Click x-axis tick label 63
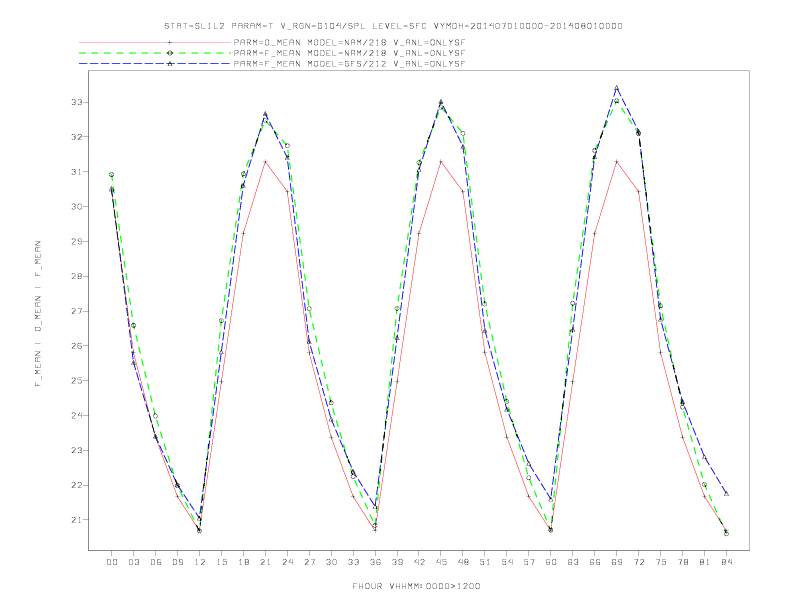Screen dimensions: 792x612 (x=573, y=562)
